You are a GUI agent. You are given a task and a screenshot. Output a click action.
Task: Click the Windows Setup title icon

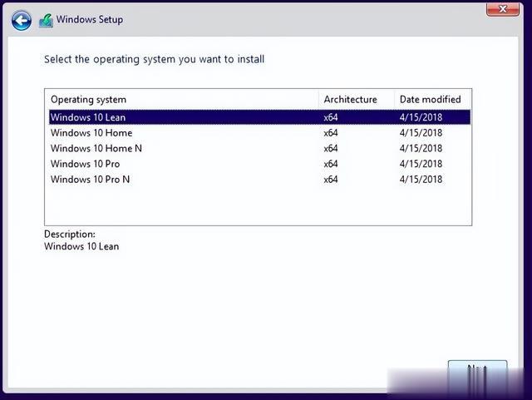tap(47, 20)
